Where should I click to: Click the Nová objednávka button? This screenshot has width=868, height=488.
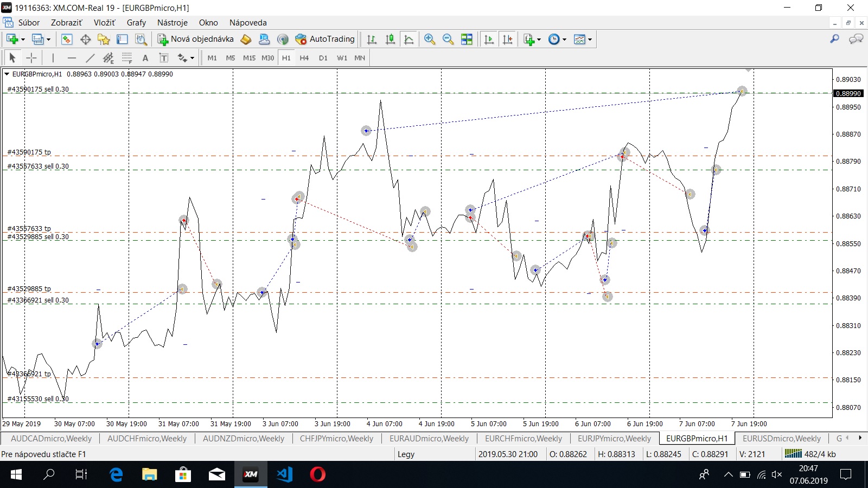pyautogui.click(x=196, y=39)
